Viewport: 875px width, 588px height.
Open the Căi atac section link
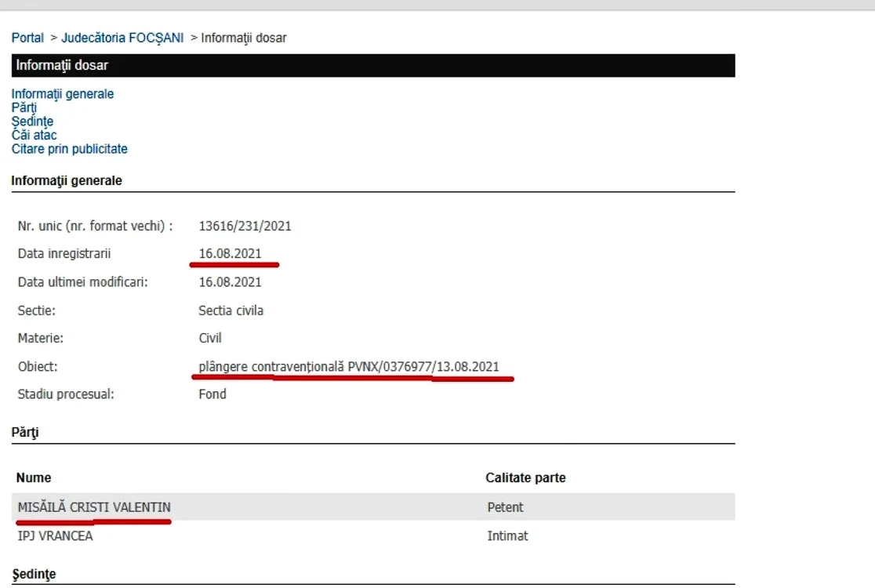[x=34, y=135]
